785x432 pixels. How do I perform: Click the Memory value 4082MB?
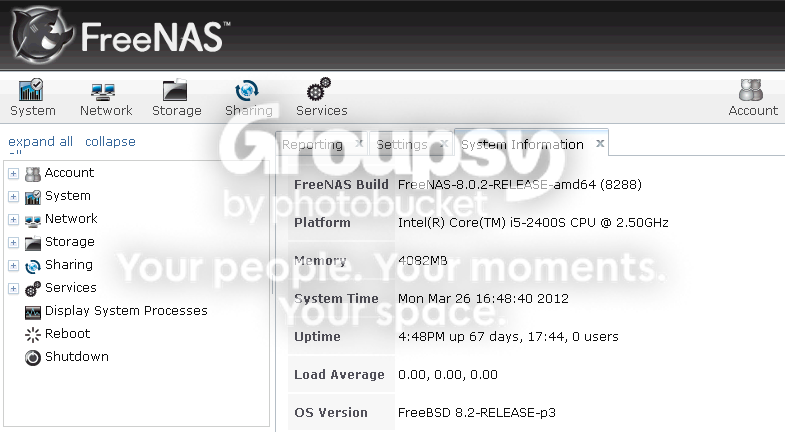pos(423,261)
